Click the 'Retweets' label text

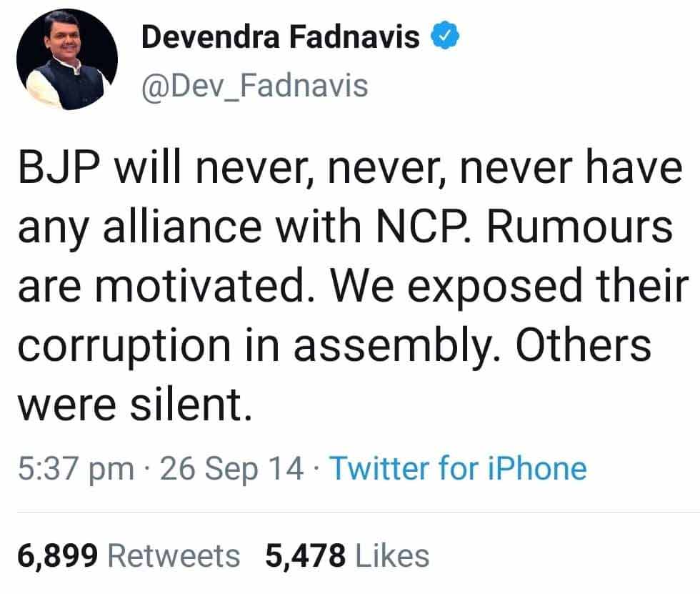pyautogui.click(x=178, y=555)
